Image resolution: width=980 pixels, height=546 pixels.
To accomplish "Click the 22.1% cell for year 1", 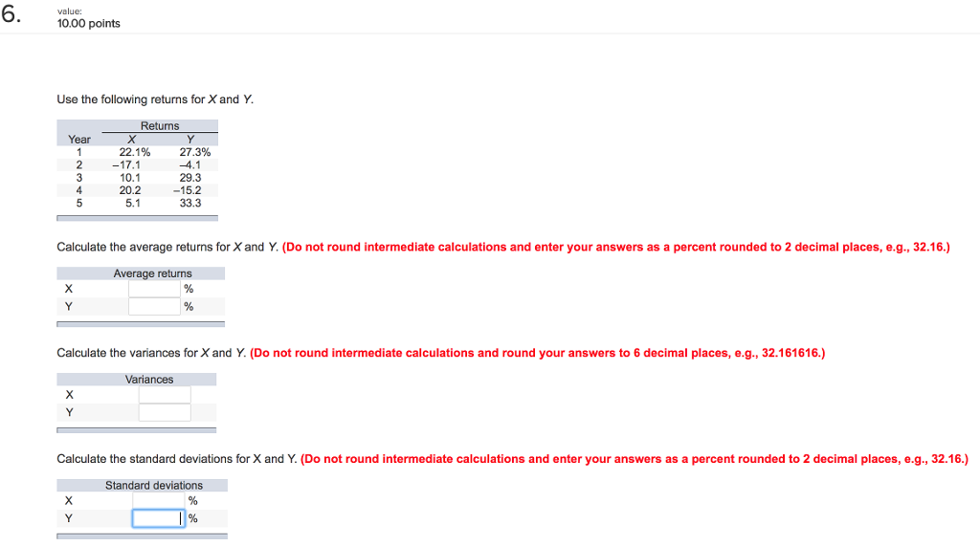I will tap(134, 152).
